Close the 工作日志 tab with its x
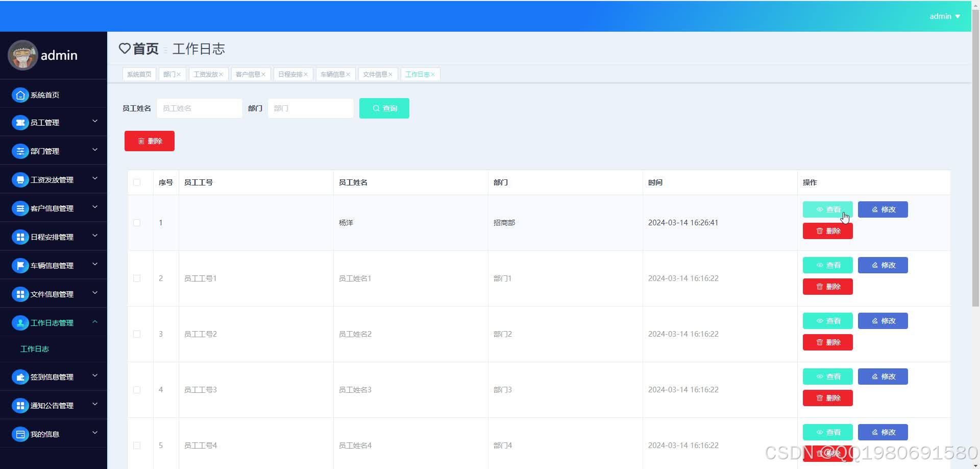The image size is (980, 469). (x=433, y=75)
